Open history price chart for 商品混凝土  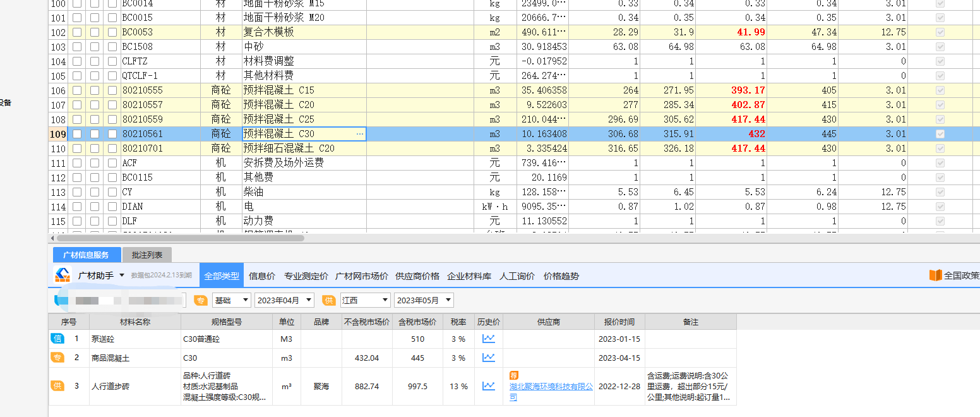pyautogui.click(x=489, y=358)
